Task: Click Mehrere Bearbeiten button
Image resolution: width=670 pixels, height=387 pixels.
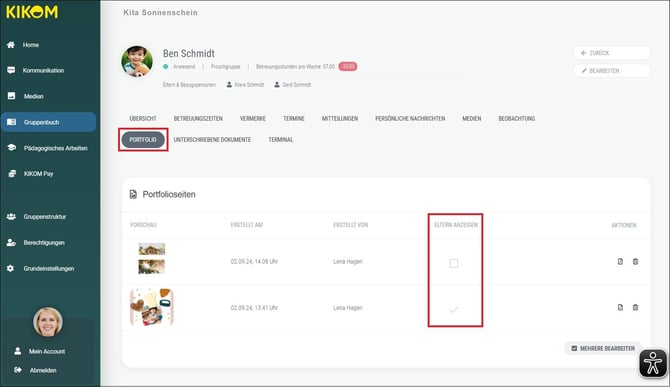Action: coord(603,349)
